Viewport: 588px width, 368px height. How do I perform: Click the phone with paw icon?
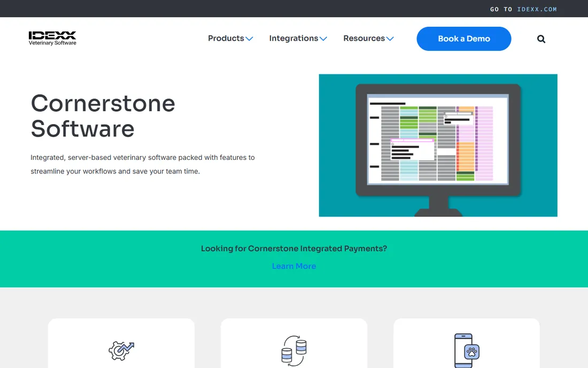[x=467, y=351]
